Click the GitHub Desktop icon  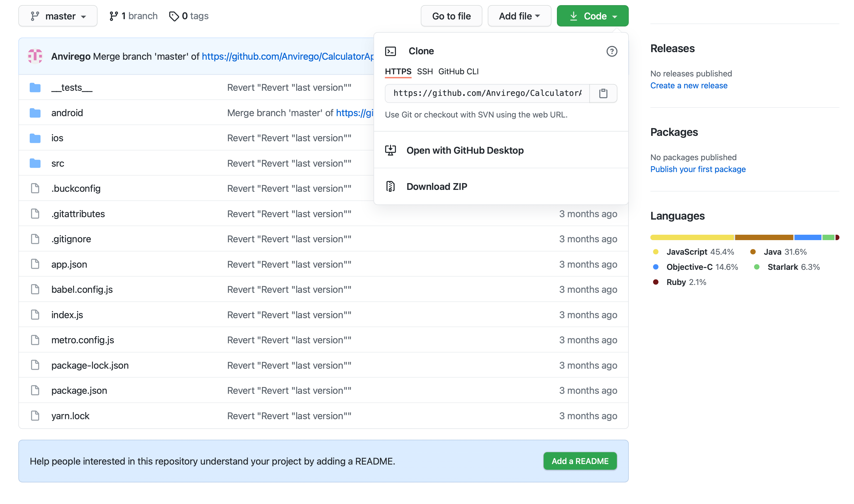[391, 150]
